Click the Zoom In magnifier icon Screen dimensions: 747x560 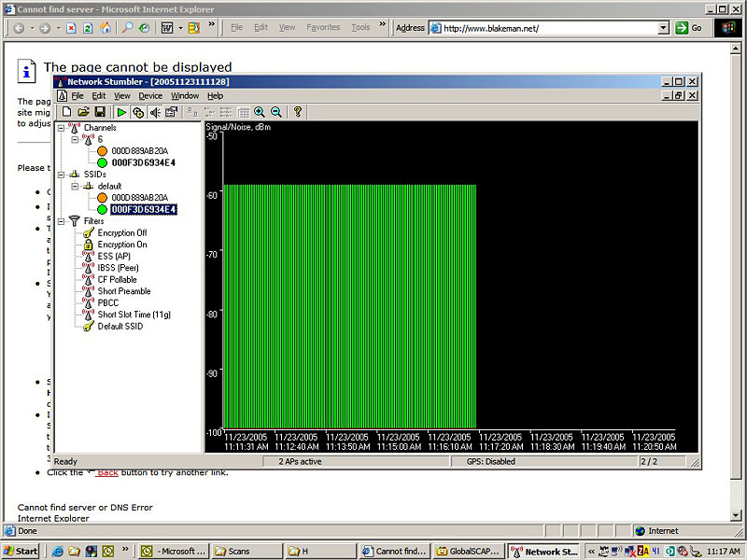coord(260,112)
